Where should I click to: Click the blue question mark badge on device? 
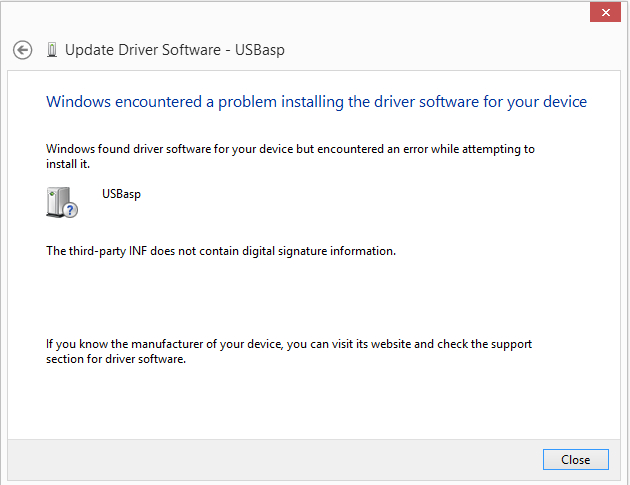coord(71,210)
